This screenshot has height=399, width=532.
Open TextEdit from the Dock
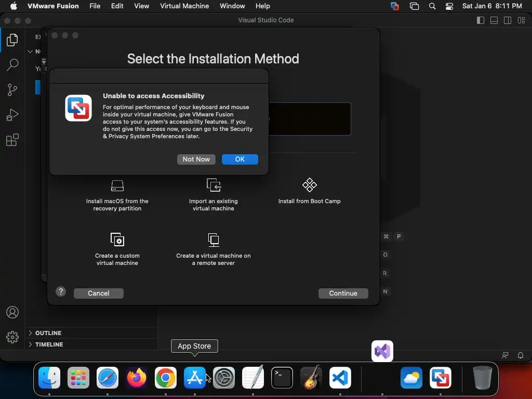point(253,378)
